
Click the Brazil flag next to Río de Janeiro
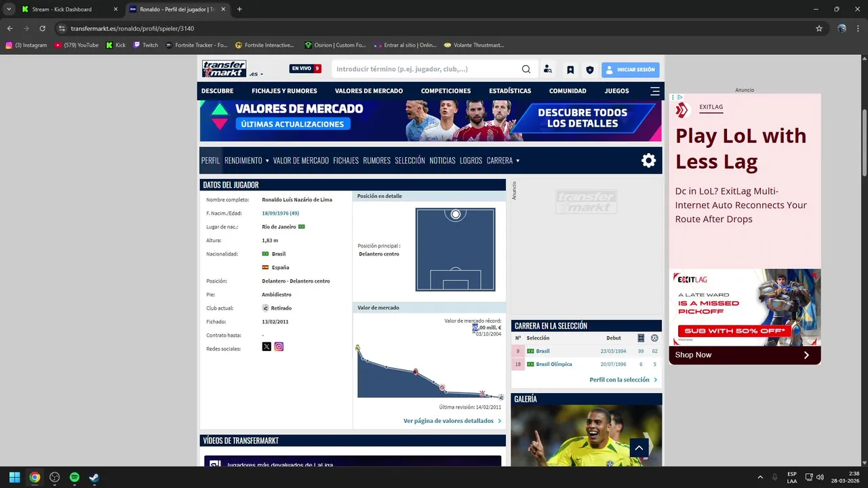click(302, 226)
